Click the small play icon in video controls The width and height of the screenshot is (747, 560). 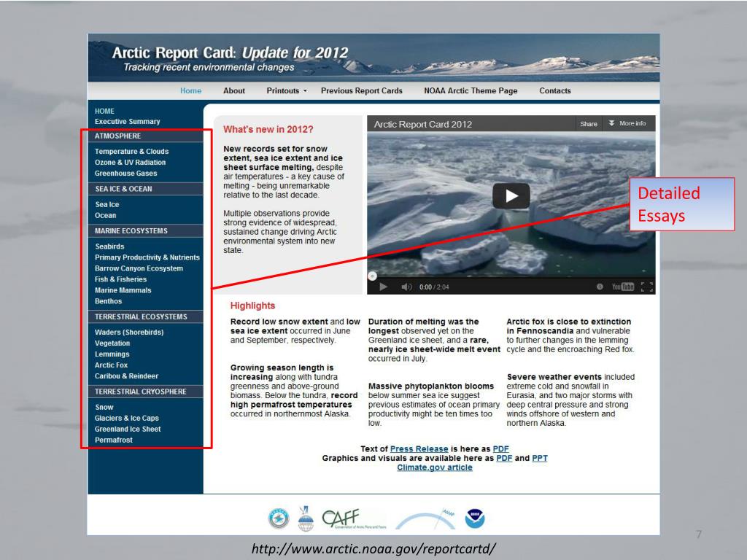(x=383, y=287)
